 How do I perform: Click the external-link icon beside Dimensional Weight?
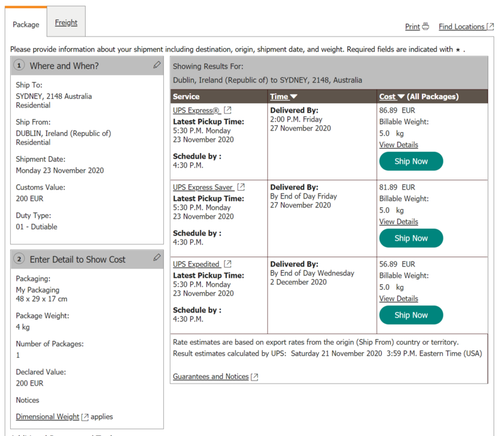[85, 417]
